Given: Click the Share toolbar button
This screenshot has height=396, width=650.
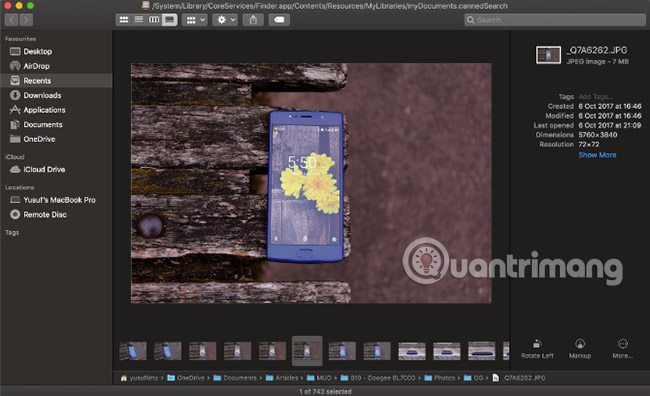Looking at the screenshot, I should [253, 19].
